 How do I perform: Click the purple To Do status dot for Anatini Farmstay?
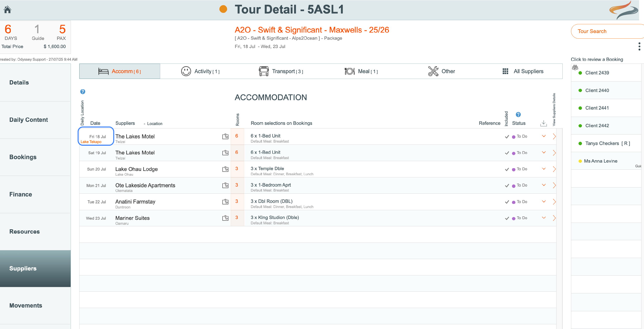click(513, 202)
